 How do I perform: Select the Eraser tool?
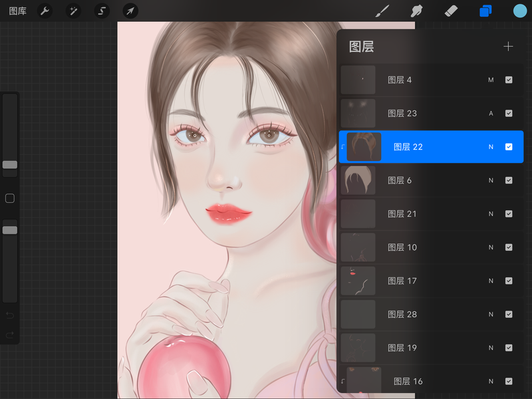(x=451, y=11)
